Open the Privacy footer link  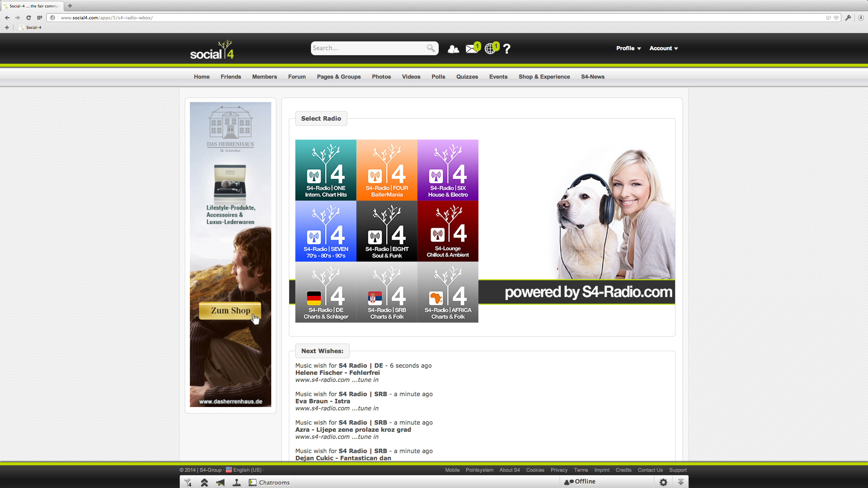point(559,470)
